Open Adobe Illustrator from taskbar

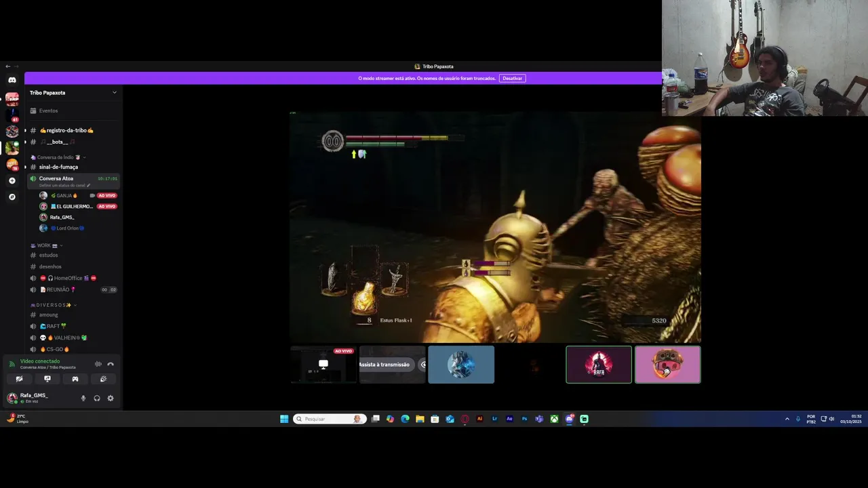point(479,419)
